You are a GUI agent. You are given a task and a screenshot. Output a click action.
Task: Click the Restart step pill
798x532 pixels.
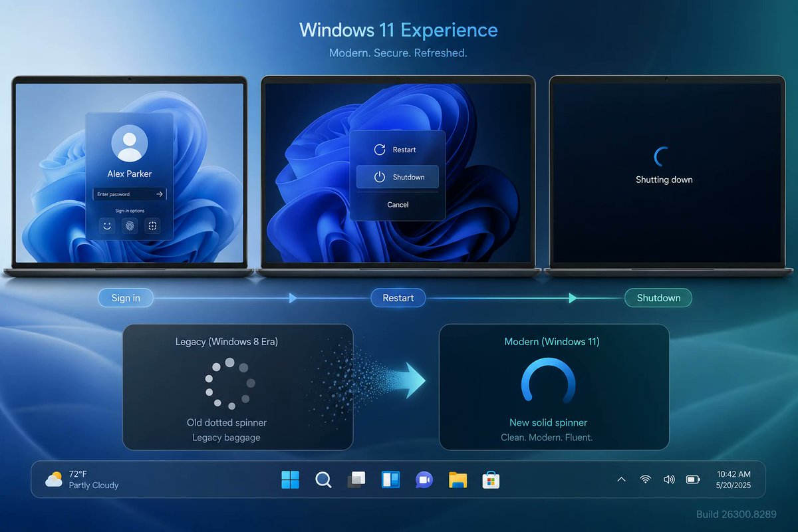click(x=398, y=298)
